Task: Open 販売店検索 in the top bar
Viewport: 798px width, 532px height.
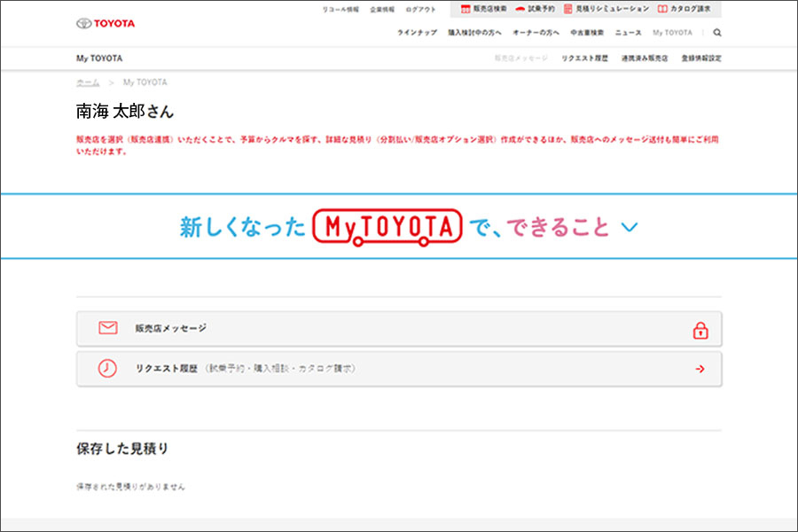Action: click(489, 9)
